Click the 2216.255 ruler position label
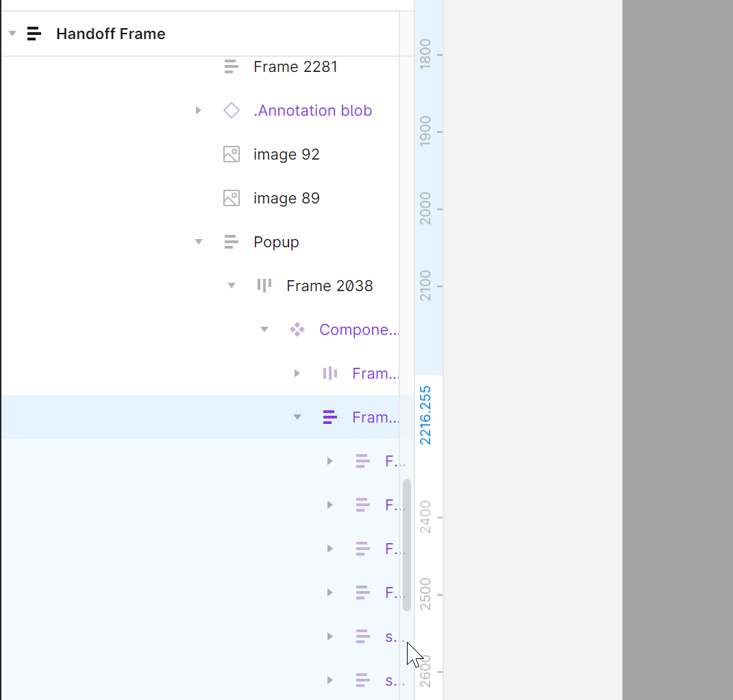Screen dimensions: 733x700 click(x=425, y=416)
